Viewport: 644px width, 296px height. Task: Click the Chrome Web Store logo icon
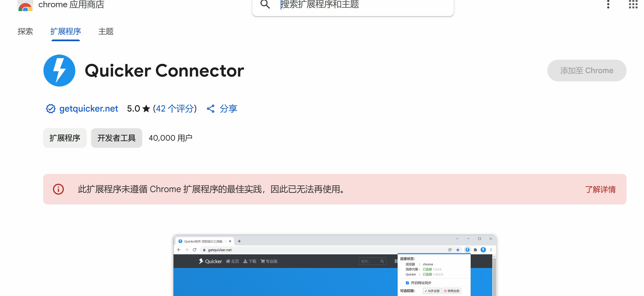coord(25,5)
